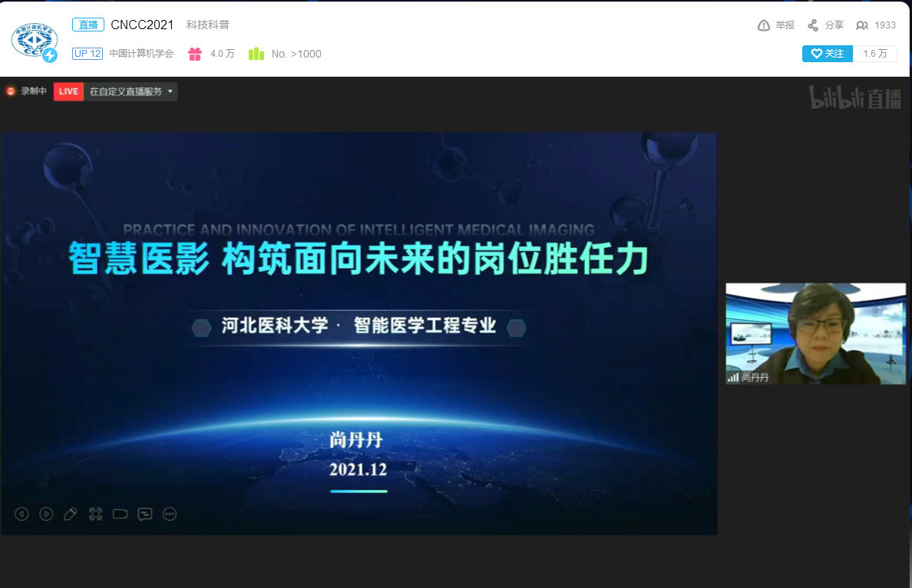
Task: Click the 尚丹丹 name label on webcam
Action: coord(755,378)
